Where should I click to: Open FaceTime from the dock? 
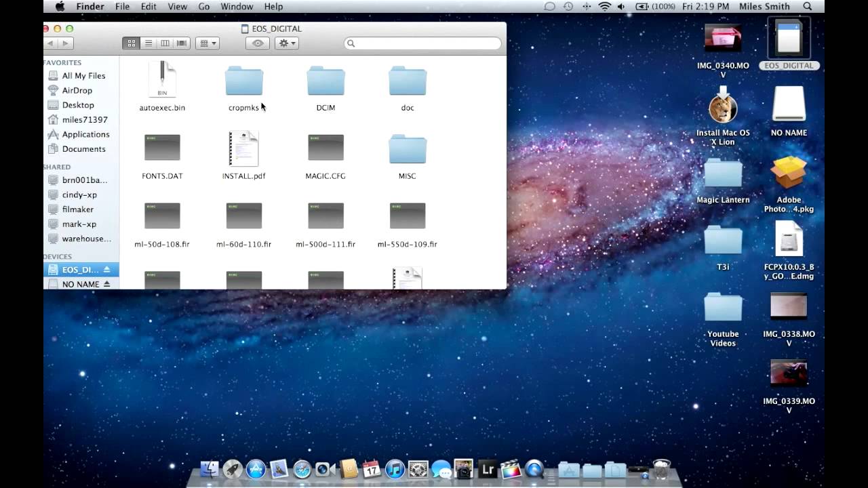tap(325, 469)
